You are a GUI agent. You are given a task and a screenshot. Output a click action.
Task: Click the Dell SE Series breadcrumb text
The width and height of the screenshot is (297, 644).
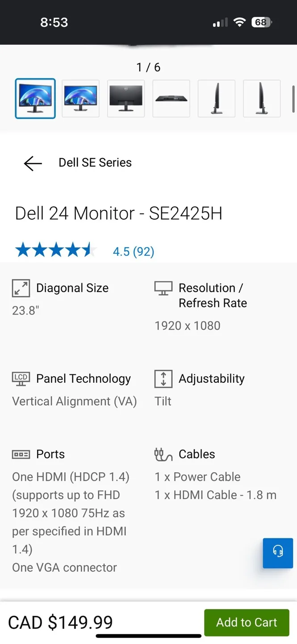click(95, 162)
